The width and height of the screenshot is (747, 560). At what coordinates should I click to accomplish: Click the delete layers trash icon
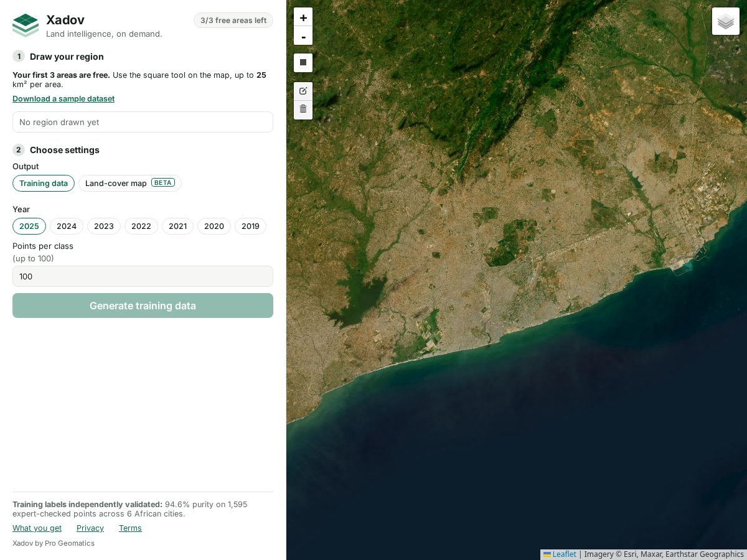[303, 110]
